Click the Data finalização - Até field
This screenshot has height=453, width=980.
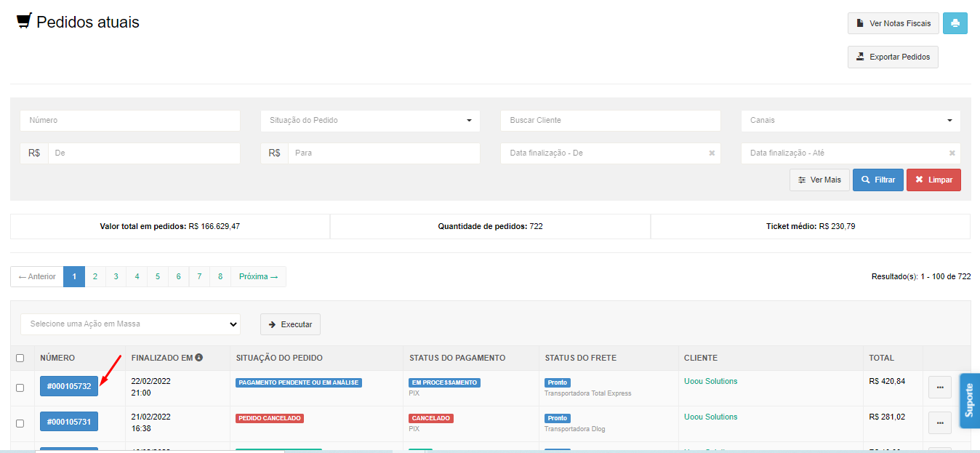tap(851, 153)
